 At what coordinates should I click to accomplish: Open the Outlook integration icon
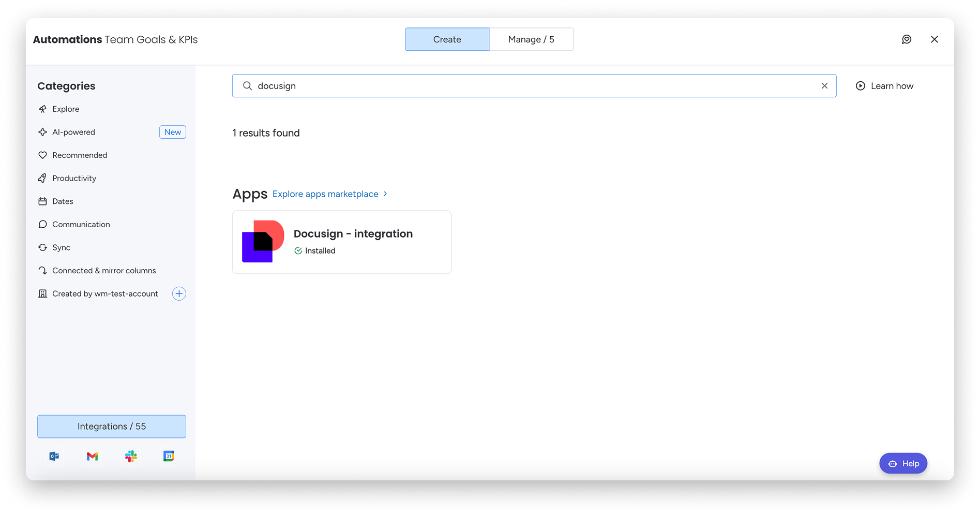[54, 456]
